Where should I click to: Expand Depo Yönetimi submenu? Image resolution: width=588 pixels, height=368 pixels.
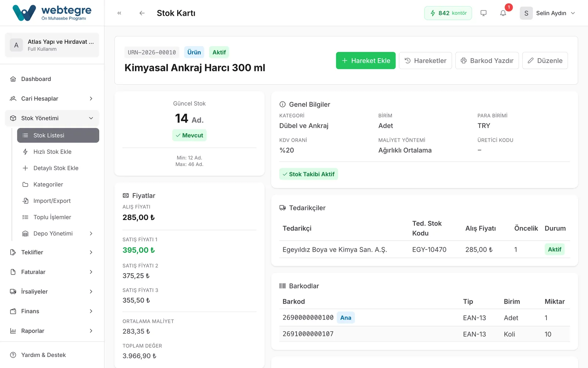(58, 234)
